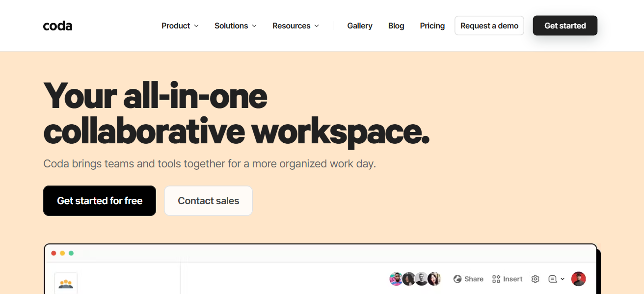Click the comments icon in doc preview
The height and width of the screenshot is (294, 644).
coord(553,279)
